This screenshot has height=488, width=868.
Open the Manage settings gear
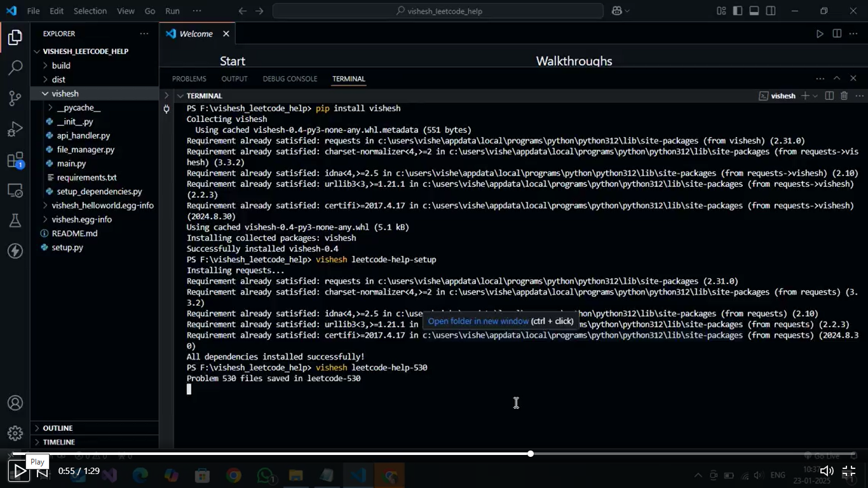15,433
